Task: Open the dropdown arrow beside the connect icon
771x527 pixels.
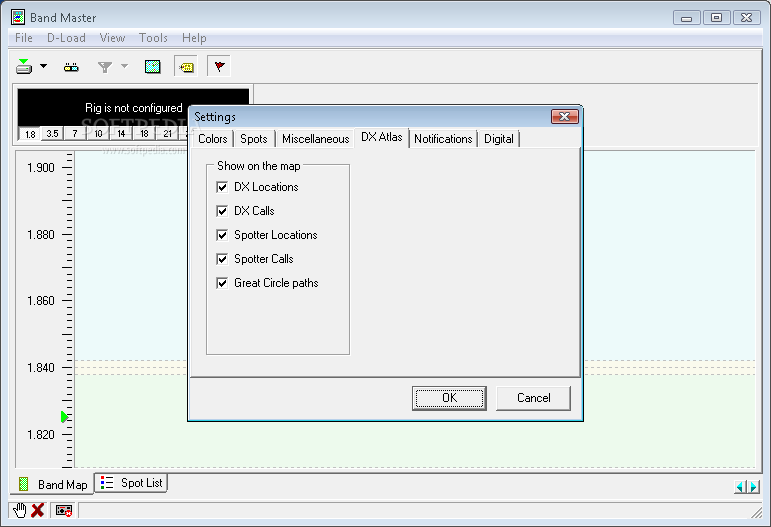Action: tap(44, 66)
